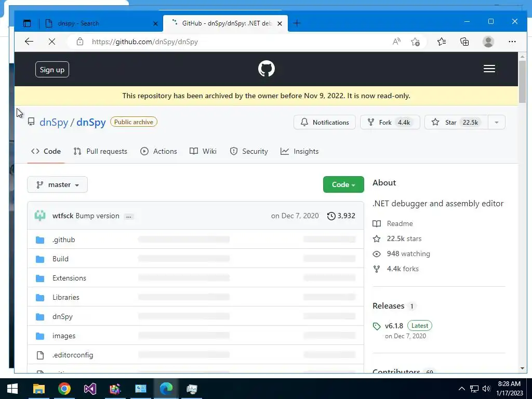The width and height of the screenshot is (532, 399).
Task: Expand the green Code dropdown button
Action: pyautogui.click(x=343, y=184)
